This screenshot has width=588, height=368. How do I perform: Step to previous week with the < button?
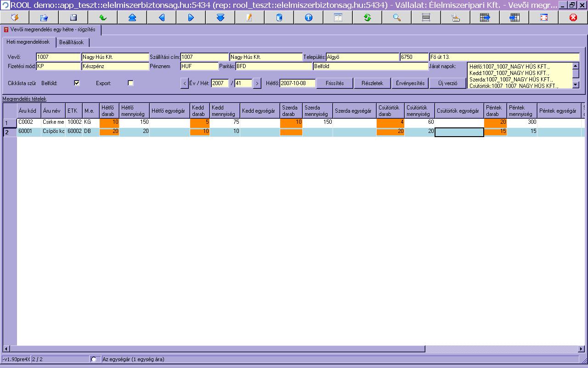[x=184, y=83]
